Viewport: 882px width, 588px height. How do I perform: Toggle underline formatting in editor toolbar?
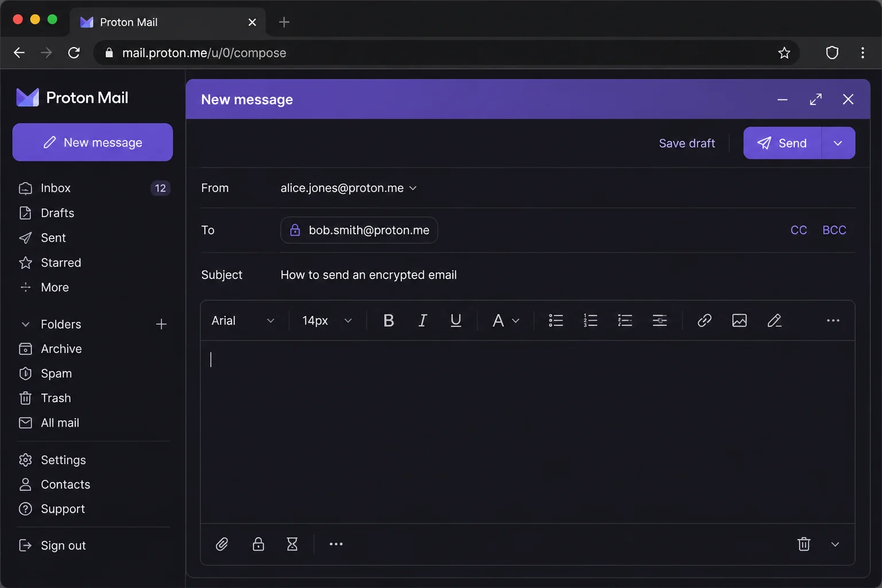456,320
